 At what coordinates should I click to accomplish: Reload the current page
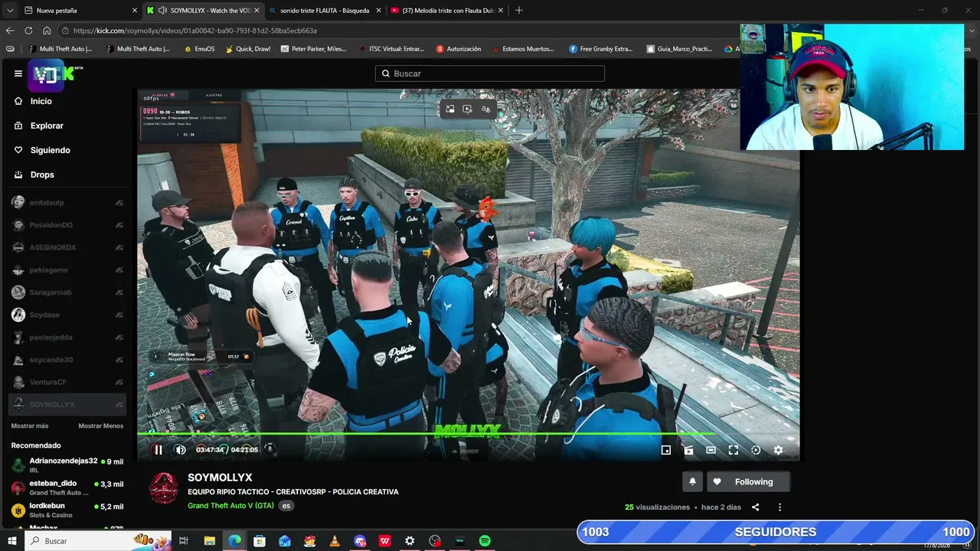[x=28, y=31]
